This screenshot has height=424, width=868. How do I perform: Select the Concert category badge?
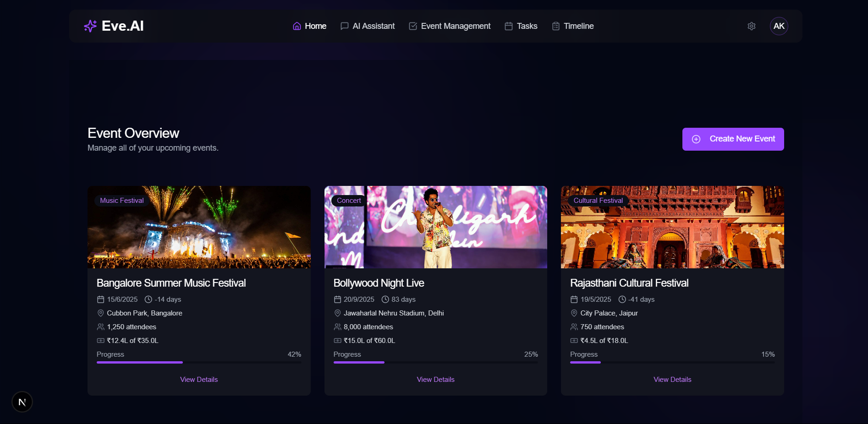349,201
